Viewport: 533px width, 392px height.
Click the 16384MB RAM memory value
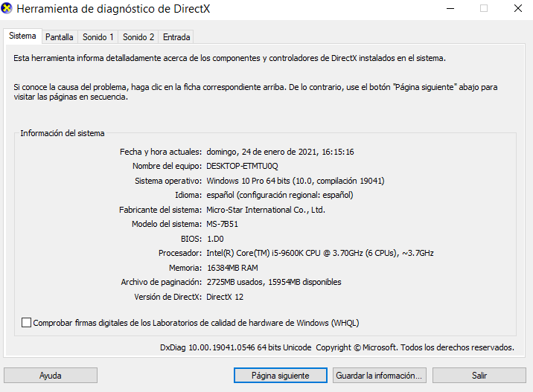[232, 268]
